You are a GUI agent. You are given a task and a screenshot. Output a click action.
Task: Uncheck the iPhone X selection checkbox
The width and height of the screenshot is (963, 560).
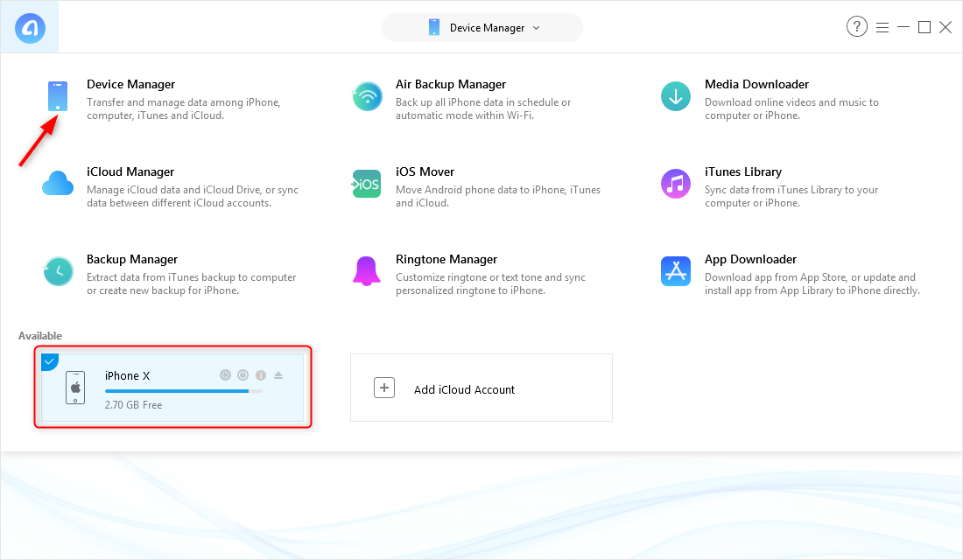coord(49,361)
